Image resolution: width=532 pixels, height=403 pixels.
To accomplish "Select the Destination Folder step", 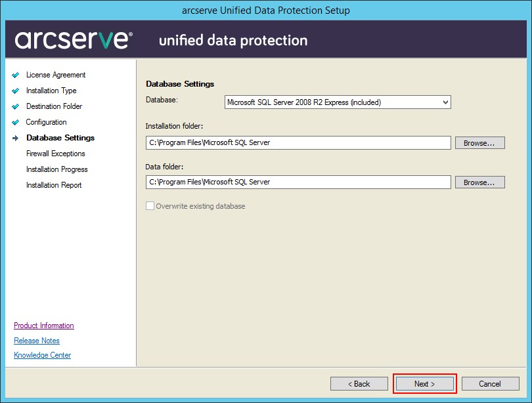I will click(54, 106).
